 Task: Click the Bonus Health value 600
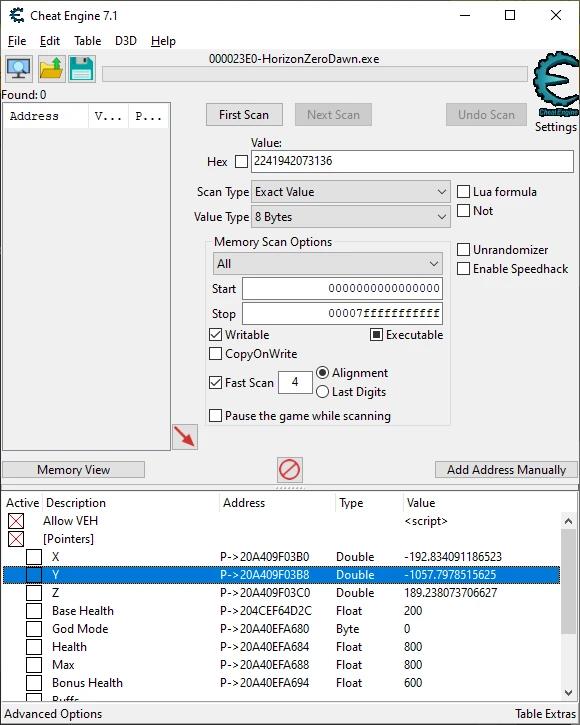(413, 683)
